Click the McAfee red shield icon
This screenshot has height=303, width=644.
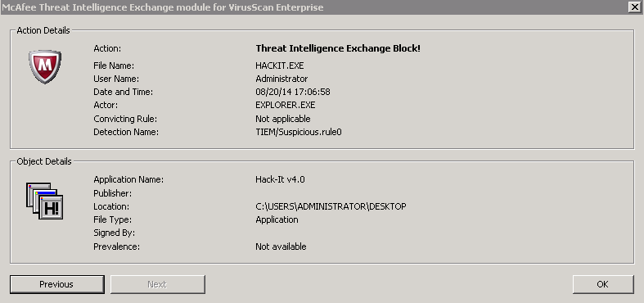pos(45,66)
